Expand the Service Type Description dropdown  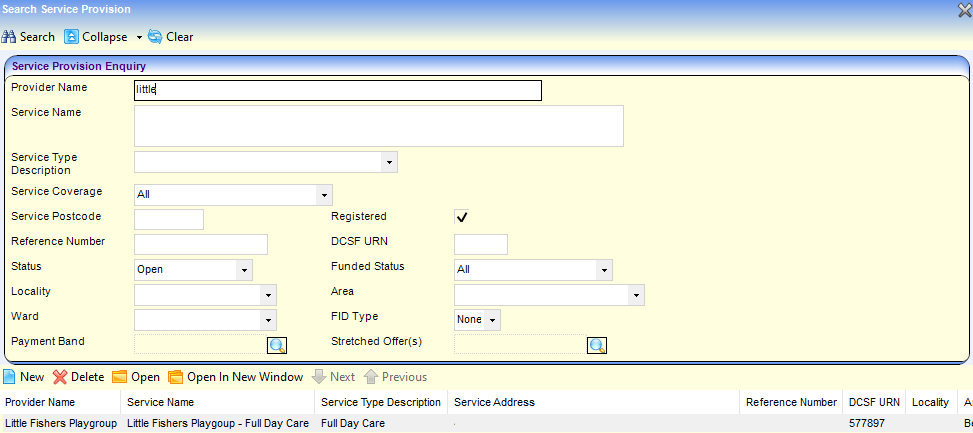point(387,162)
